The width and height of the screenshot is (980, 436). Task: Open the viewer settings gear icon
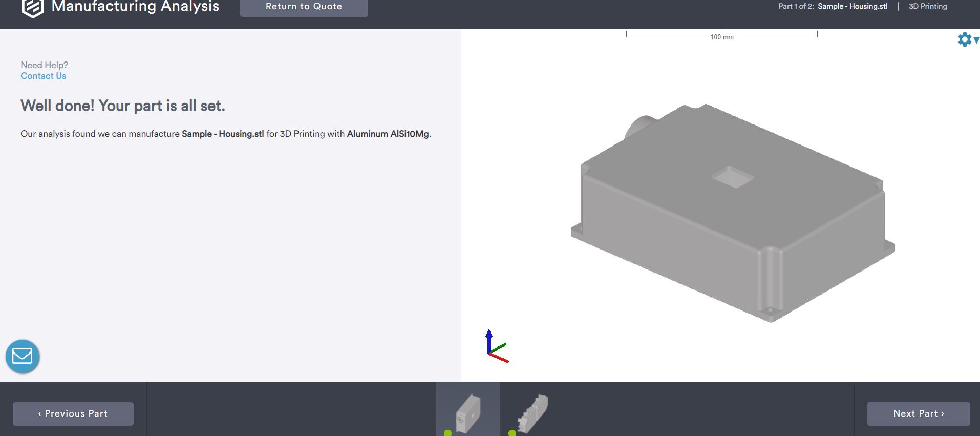click(964, 39)
